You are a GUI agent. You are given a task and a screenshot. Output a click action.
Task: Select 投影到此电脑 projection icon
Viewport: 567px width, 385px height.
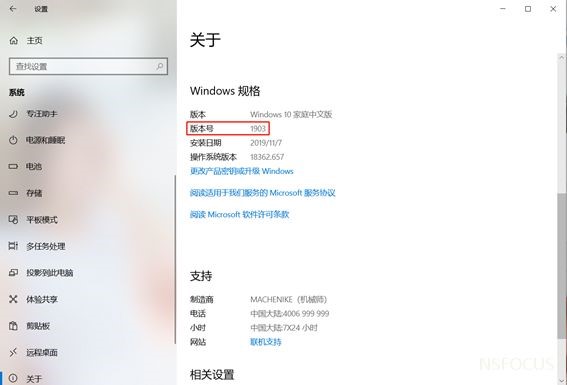(x=13, y=273)
